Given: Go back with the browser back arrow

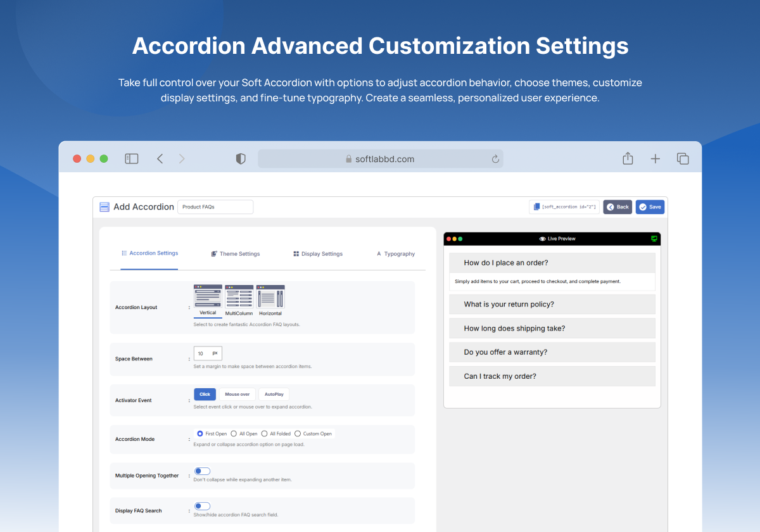Looking at the screenshot, I should click(x=160, y=159).
